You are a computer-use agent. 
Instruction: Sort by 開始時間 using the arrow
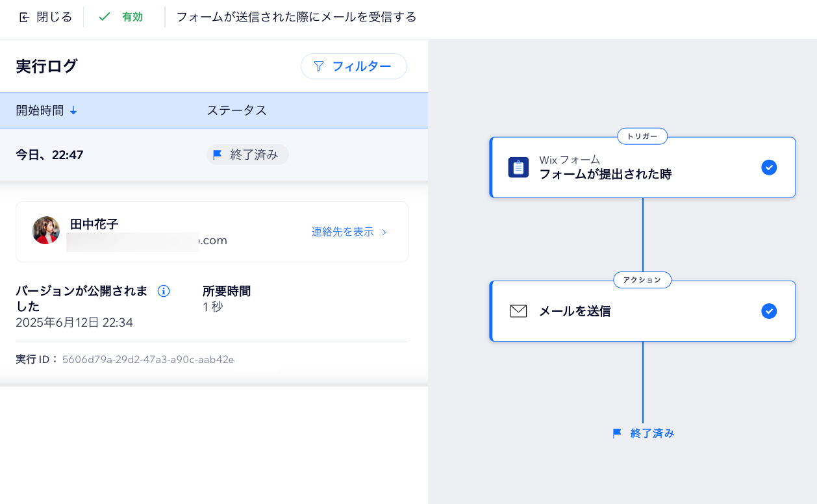tap(73, 111)
